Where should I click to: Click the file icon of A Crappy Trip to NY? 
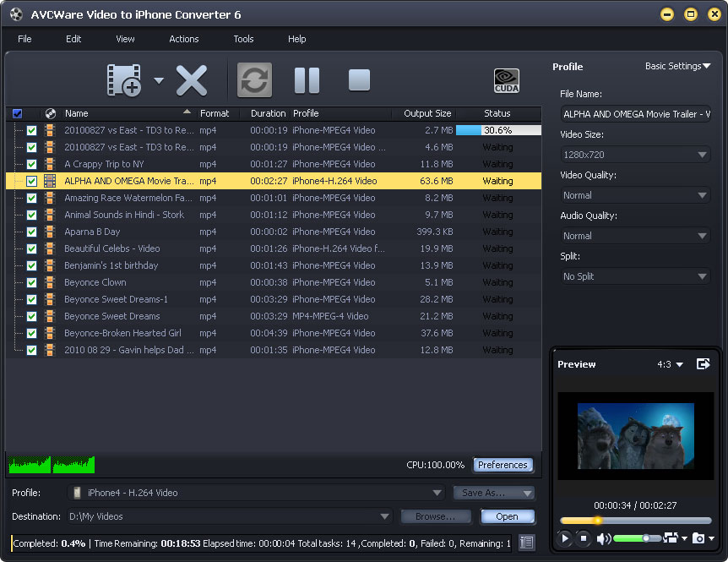click(x=50, y=164)
